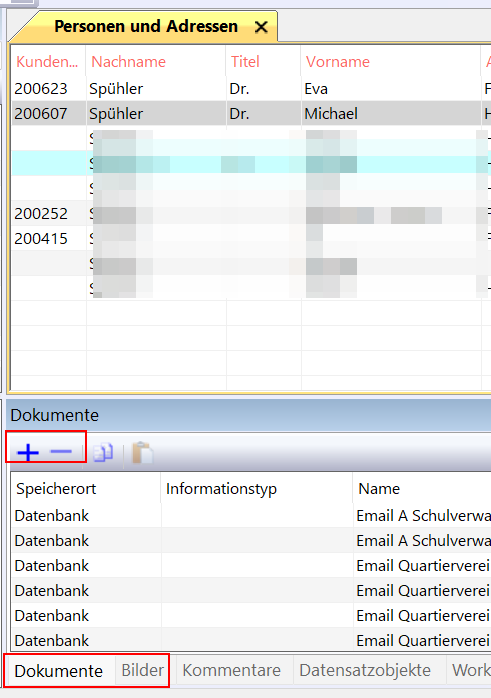Click the copy documents icon
491x698 pixels.
(x=103, y=453)
